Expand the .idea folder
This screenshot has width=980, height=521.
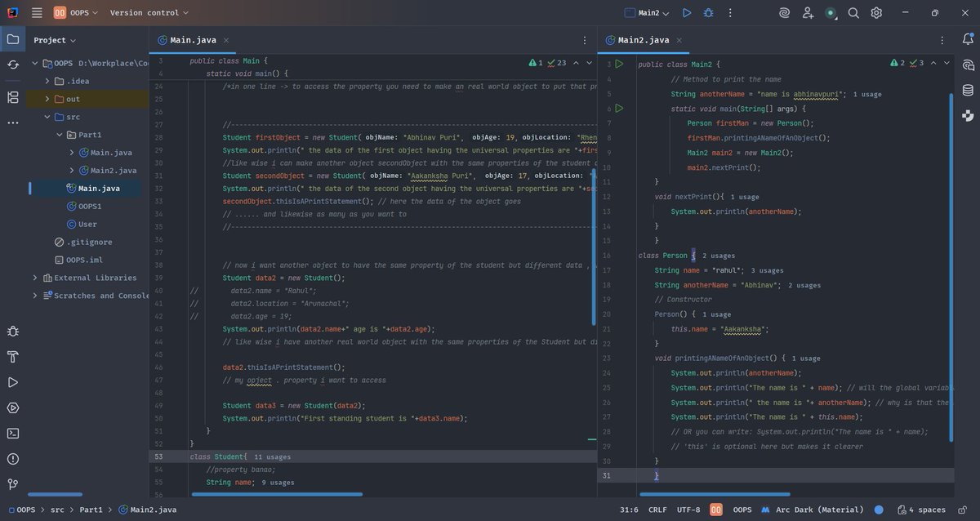coord(47,81)
